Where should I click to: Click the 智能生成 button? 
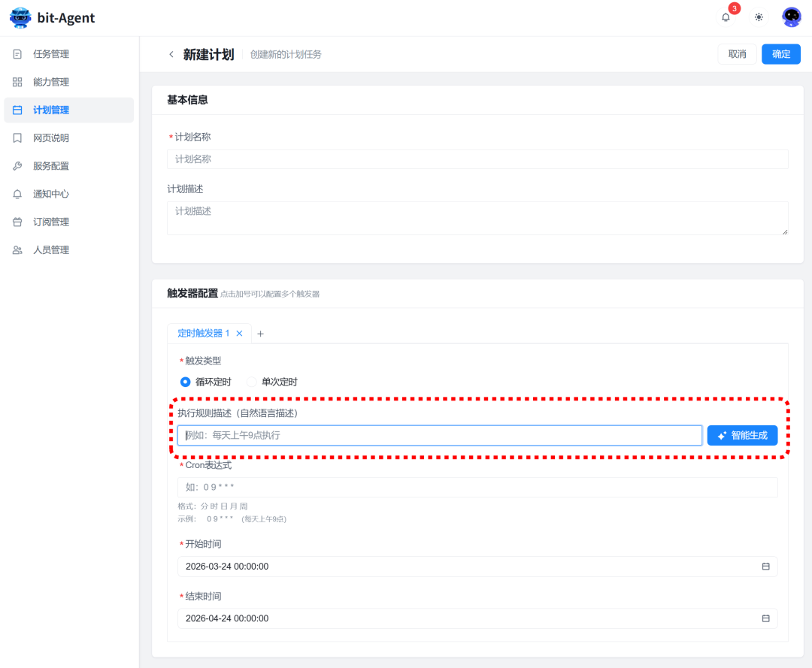(742, 435)
